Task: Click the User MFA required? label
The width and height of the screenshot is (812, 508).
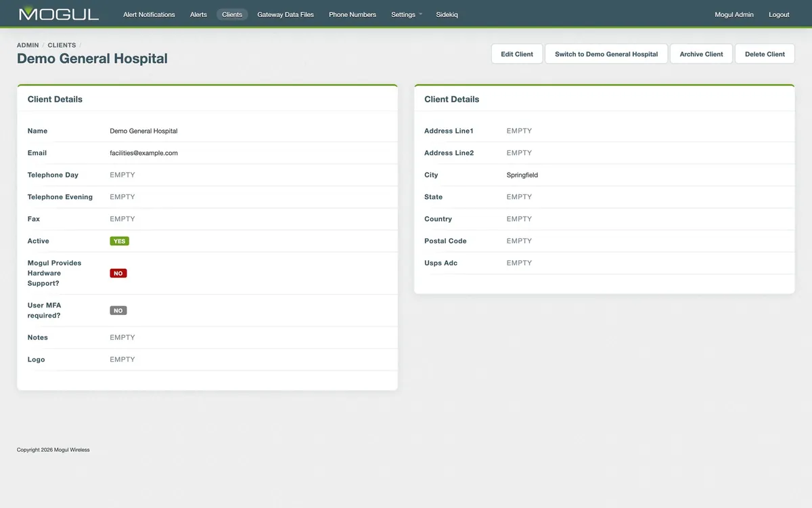Action: (45, 310)
